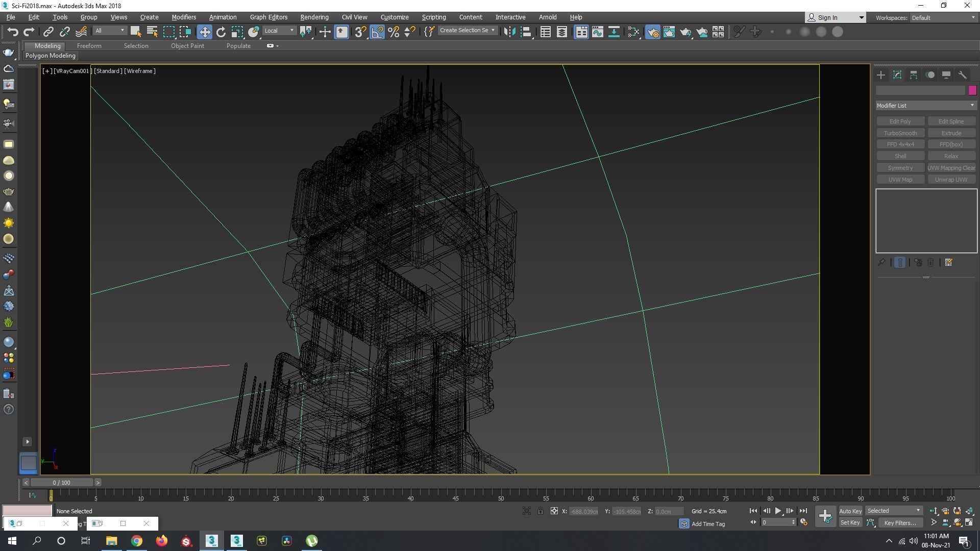Screen dimensions: 980x551
Task: Open the Workspaces Default dropdown
Action: point(943,18)
